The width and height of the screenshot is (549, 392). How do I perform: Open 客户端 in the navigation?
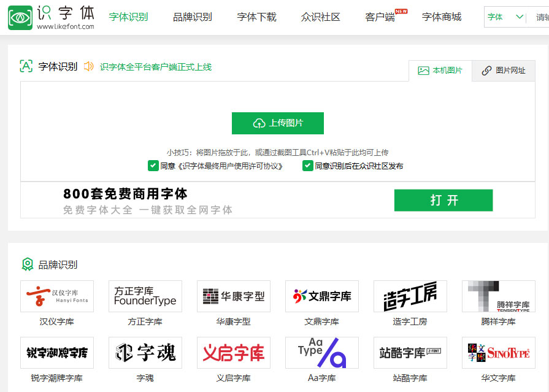[x=380, y=17]
